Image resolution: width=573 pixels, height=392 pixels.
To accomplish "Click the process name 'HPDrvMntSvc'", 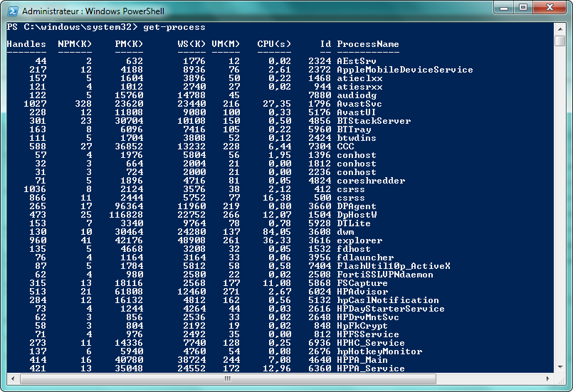I will click(368, 317).
